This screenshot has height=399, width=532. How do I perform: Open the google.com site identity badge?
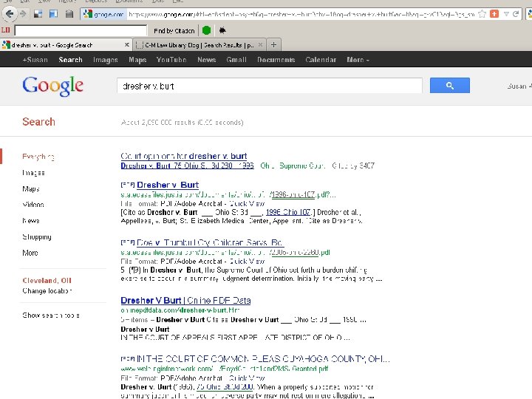click(103, 14)
